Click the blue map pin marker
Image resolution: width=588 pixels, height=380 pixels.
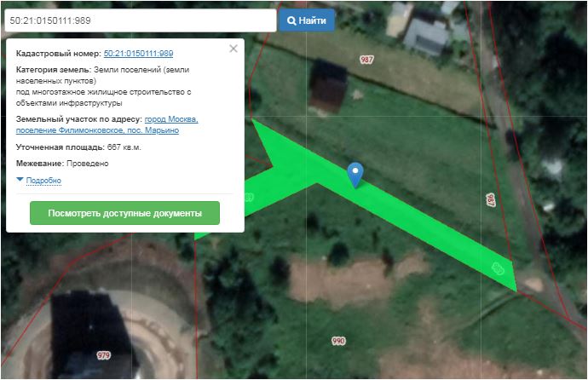355,175
